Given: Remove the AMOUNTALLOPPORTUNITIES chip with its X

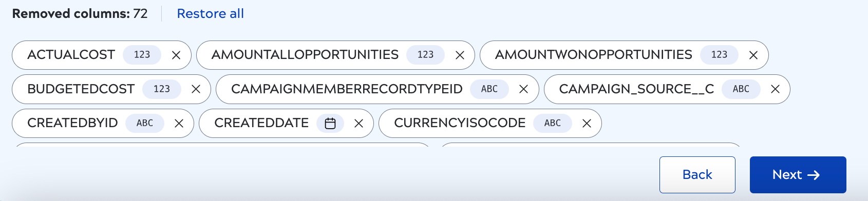Looking at the screenshot, I should click(x=460, y=55).
